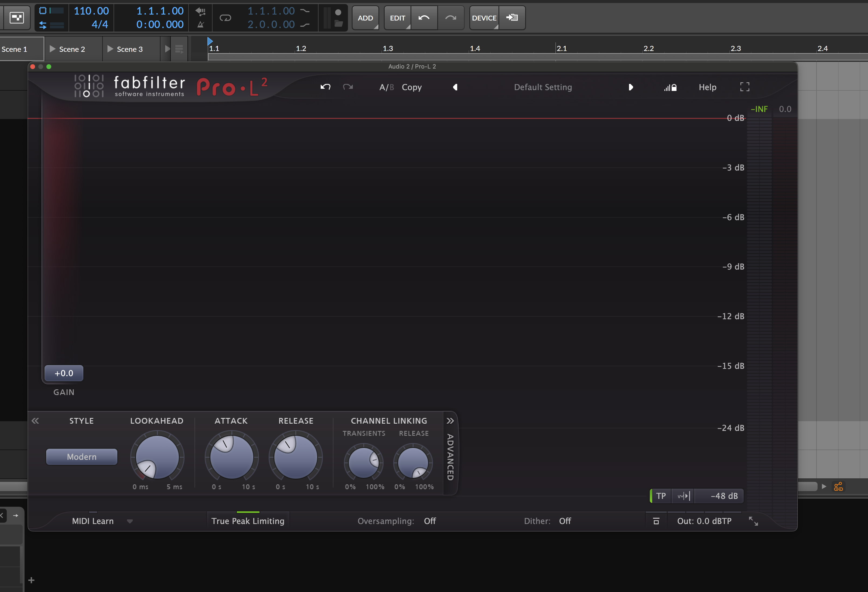Open the Default Setting preset menu

(543, 87)
